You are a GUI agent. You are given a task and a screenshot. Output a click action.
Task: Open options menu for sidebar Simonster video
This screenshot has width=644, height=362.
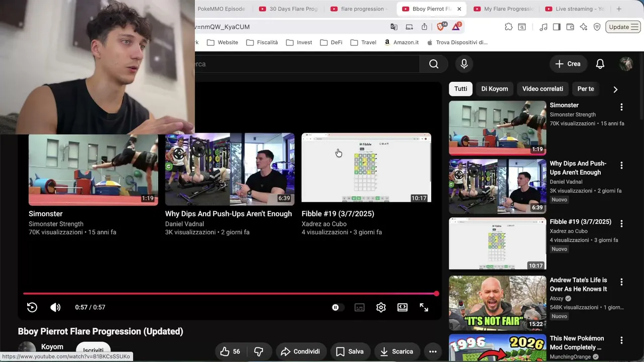tap(621, 107)
